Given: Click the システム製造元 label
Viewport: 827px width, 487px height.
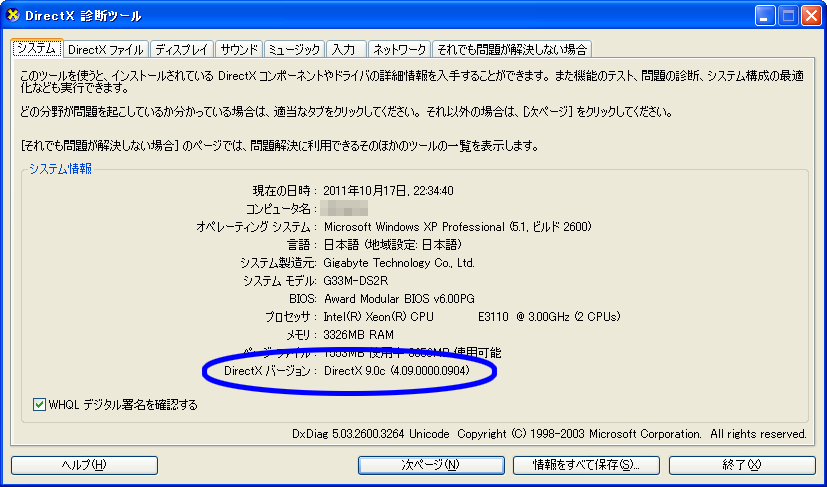Looking at the screenshot, I should (278, 263).
